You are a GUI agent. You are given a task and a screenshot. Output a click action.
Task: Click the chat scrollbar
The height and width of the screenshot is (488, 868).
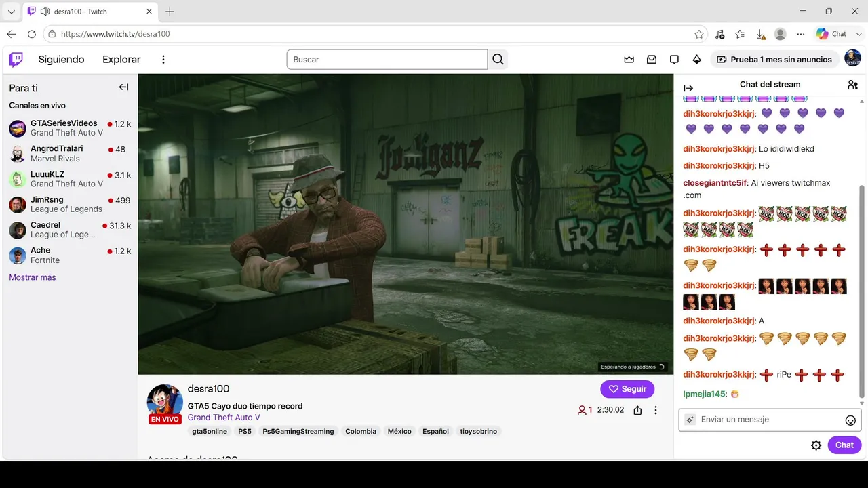(x=862, y=291)
